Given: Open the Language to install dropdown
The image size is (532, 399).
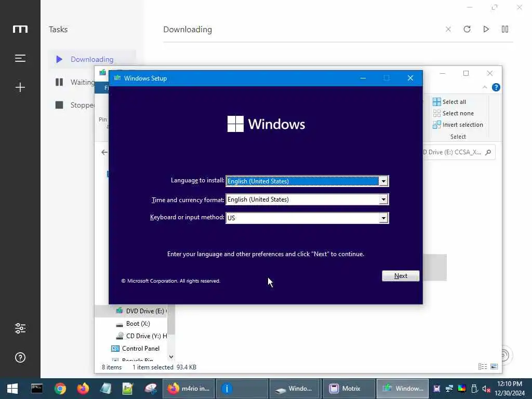Looking at the screenshot, I should point(383,181).
